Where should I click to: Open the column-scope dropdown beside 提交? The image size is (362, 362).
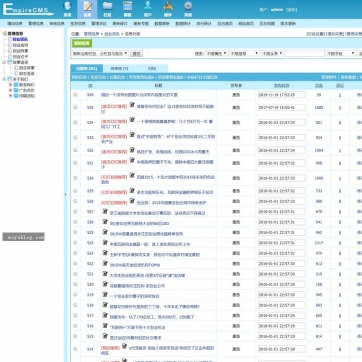[x=100, y=53]
